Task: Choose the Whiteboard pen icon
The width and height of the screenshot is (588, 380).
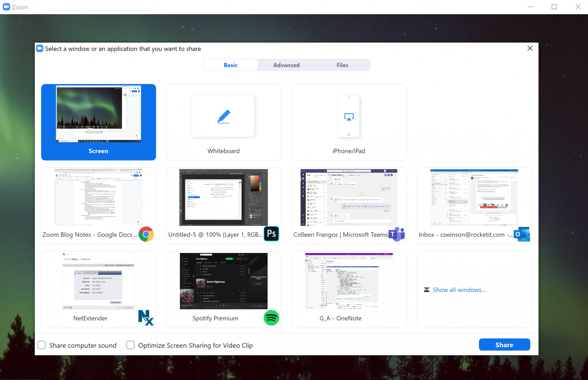Action: (x=224, y=116)
